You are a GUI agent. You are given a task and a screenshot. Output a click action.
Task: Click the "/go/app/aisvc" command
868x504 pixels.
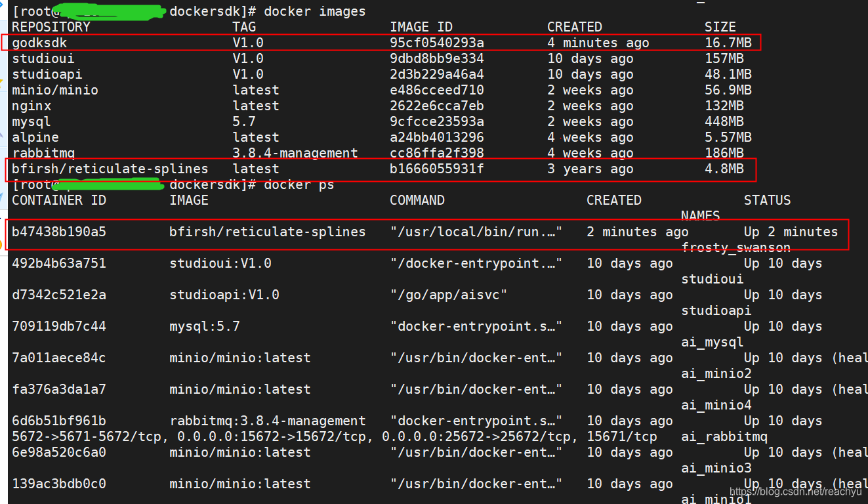[x=449, y=295]
